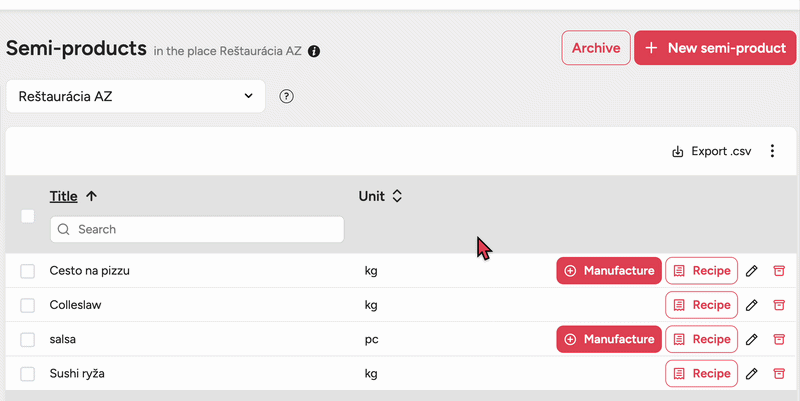
Task: Archive the salsa semi-product
Action: tap(779, 339)
